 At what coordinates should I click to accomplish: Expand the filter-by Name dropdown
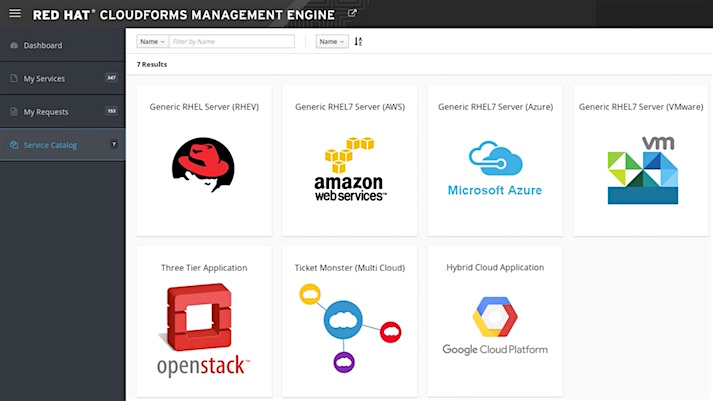click(x=151, y=42)
